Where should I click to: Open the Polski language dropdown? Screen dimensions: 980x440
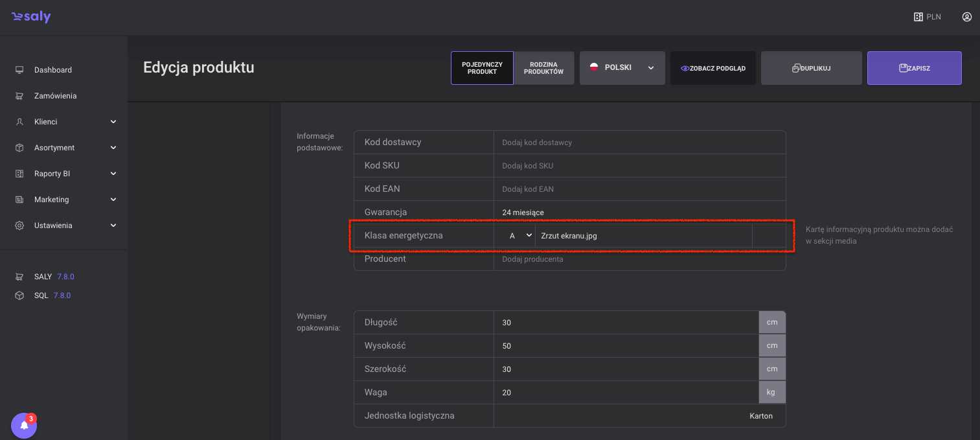[x=622, y=68]
